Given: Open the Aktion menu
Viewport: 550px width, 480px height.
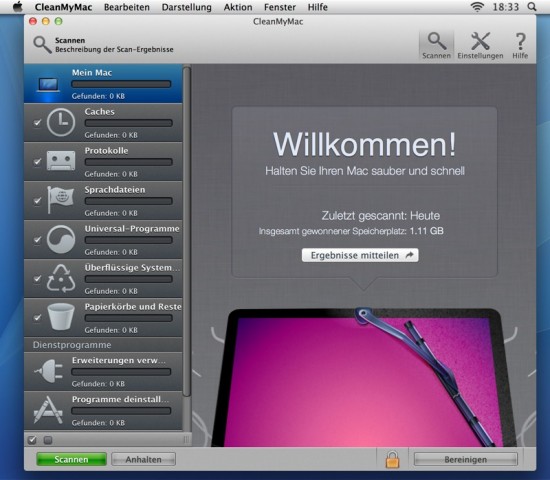Looking at the screenshot, I should (238, 7).
